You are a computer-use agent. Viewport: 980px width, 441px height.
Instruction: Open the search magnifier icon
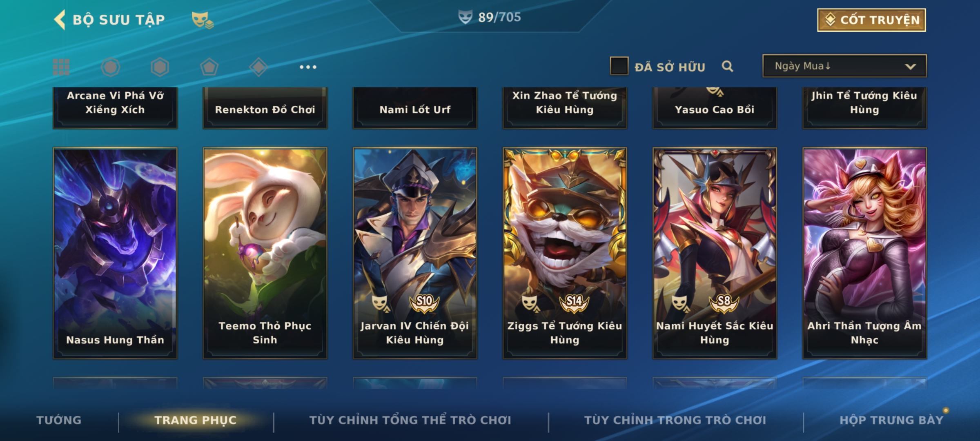[727, 66]
